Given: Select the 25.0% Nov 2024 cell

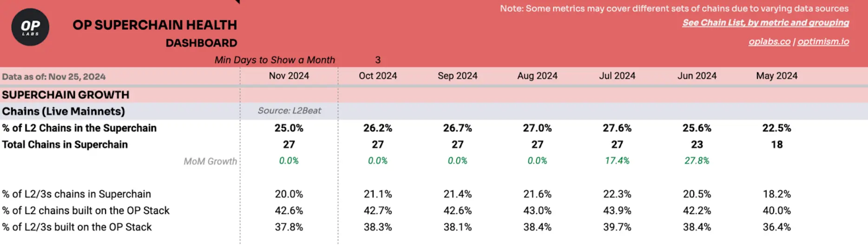Looking at the screenshot, I should coord(289,128).
